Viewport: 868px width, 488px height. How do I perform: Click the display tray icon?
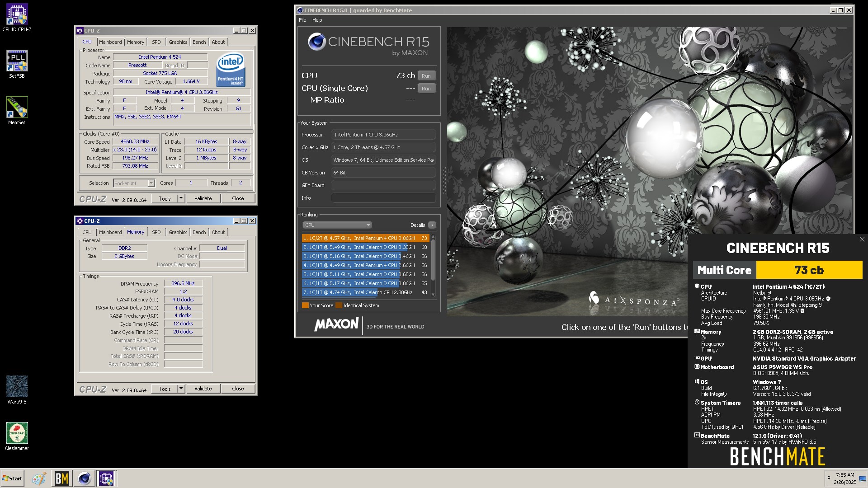862,479
